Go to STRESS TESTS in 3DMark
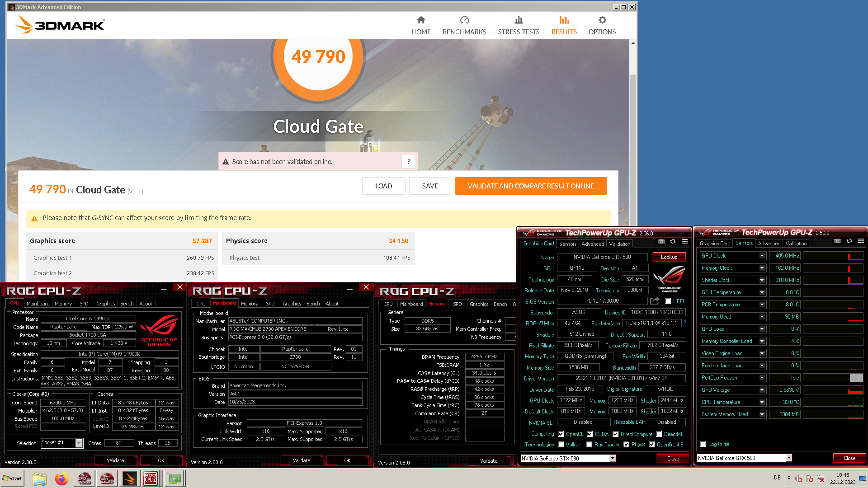 point(519,26)
